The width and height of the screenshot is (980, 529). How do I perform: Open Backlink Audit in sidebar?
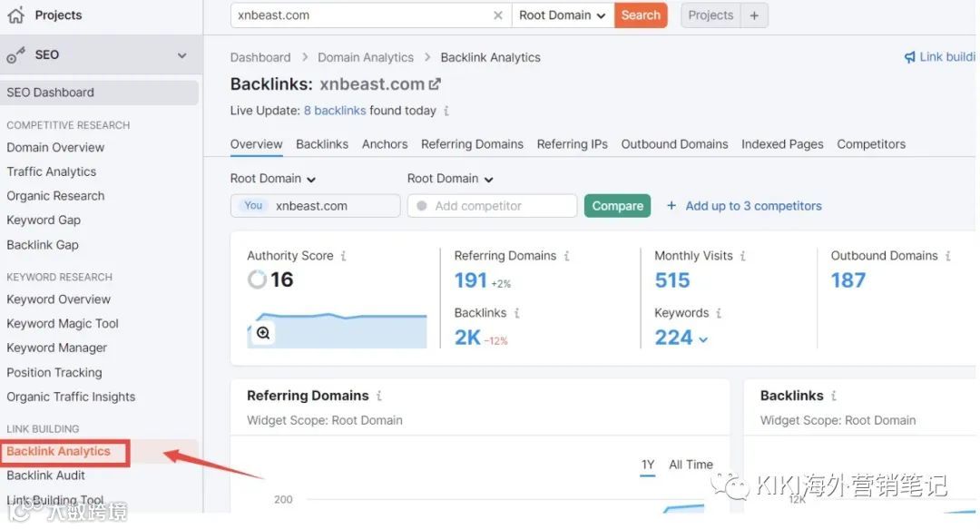click(45, 475)
